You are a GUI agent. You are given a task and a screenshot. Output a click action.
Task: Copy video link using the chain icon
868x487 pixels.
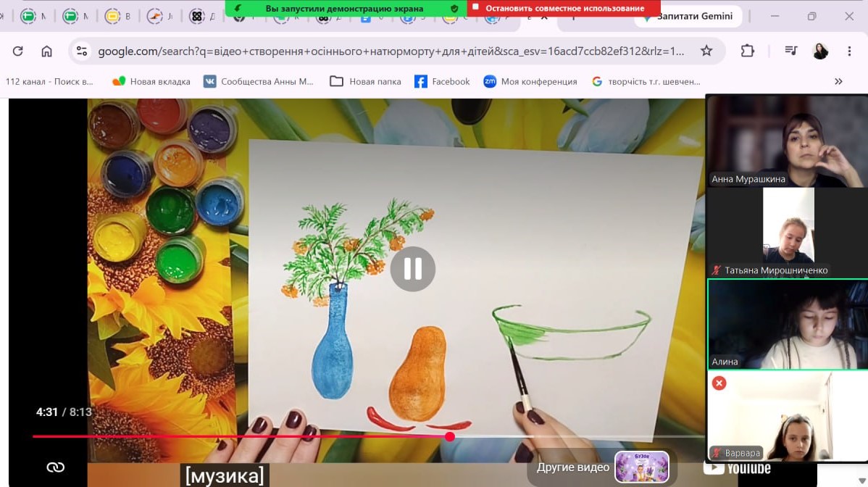point(55,467)
